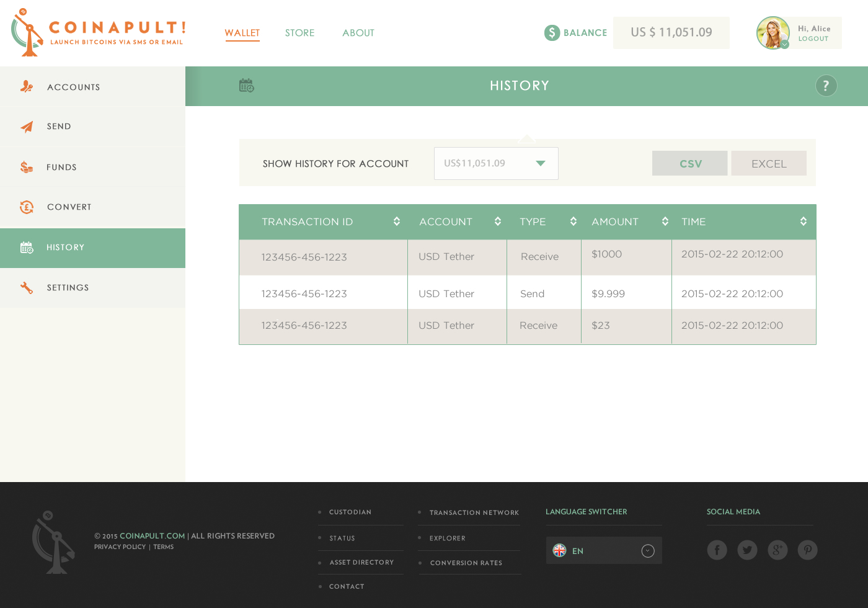Screen dimensions: 868x608
Task: Click the UK flag icon in language switcher
Action: tap(559, 550)
